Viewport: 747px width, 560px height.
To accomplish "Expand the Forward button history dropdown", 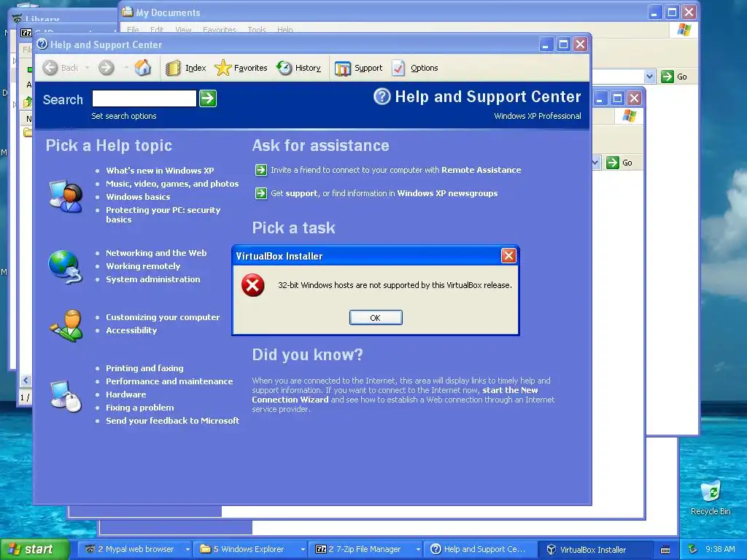I will pyautogui.click(x=126, y=68).
